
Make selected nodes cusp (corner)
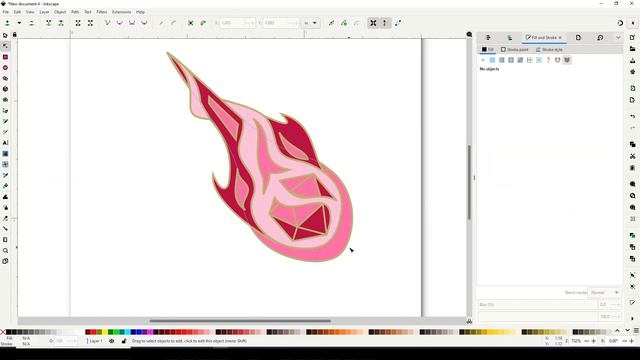click(107, 23)
